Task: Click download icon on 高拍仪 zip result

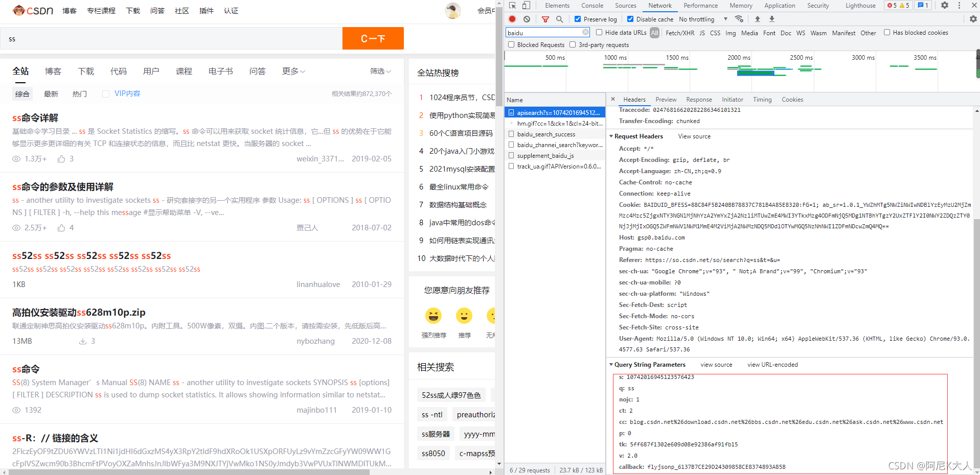Action: pyautogui.click(x=83, y=341)
